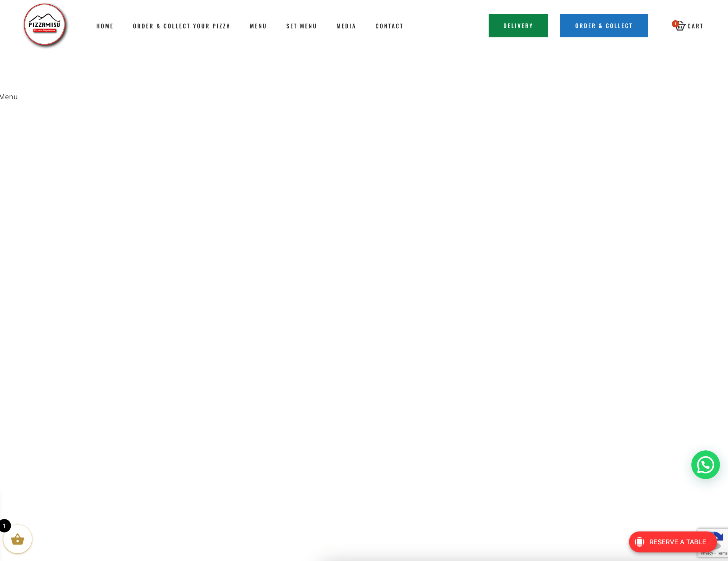Open the HOME menu item

(105, 25)
